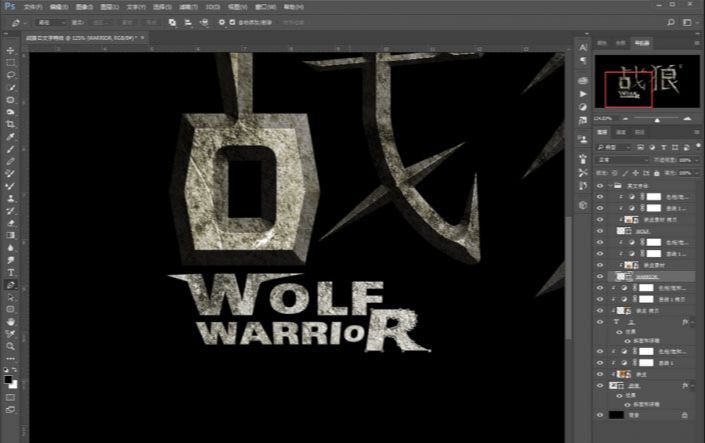Open the first menu, File (F)
The image size is (705, 443).
(x=32, y=7)
